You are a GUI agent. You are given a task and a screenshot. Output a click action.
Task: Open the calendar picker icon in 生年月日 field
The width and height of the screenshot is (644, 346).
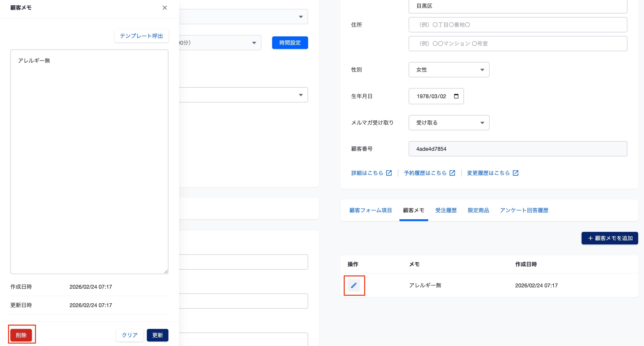click(456, 96)
